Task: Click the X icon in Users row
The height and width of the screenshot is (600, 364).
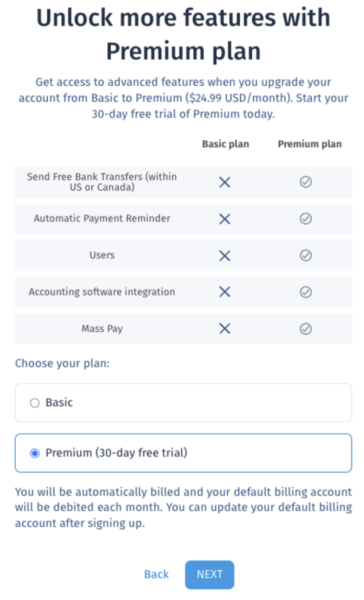Action: point(225,256)
